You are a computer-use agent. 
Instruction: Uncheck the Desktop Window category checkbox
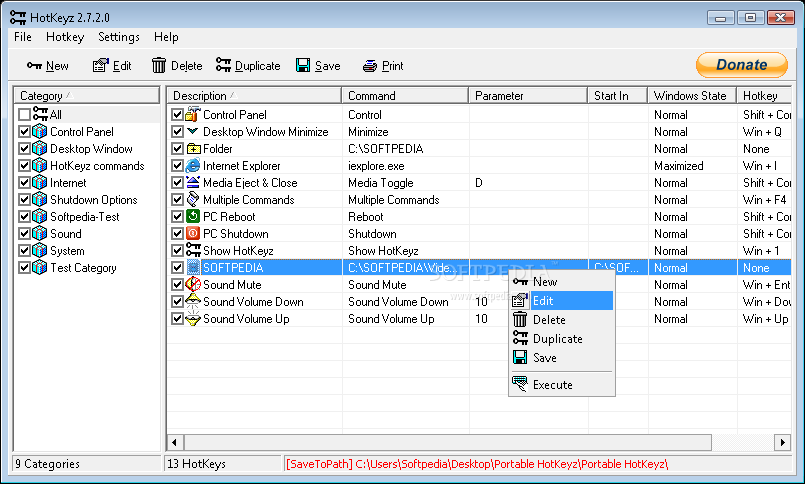[x=24, y=149]
